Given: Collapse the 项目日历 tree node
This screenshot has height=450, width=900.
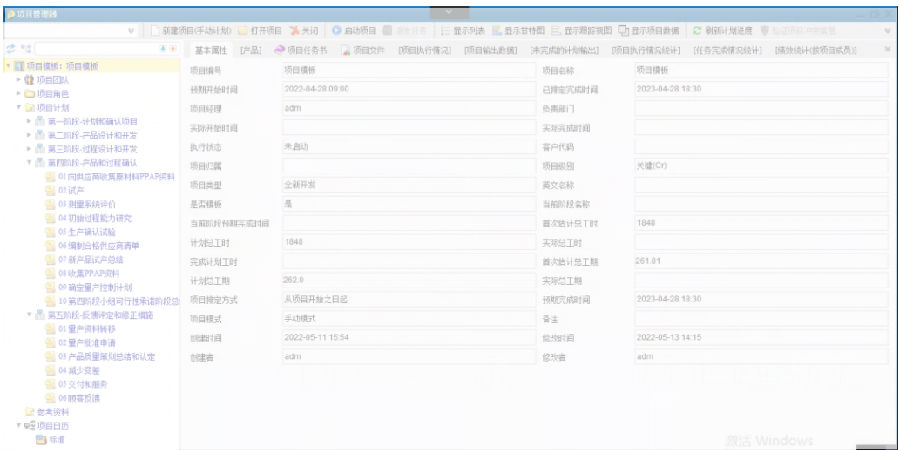Looking at the screenshot, I should tap(19, 426).
